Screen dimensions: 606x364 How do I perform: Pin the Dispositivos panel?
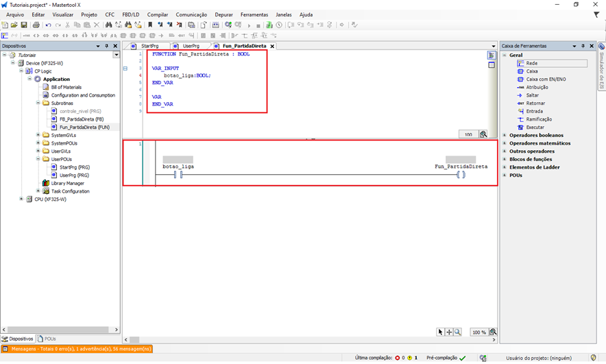(x=106, y=46)
